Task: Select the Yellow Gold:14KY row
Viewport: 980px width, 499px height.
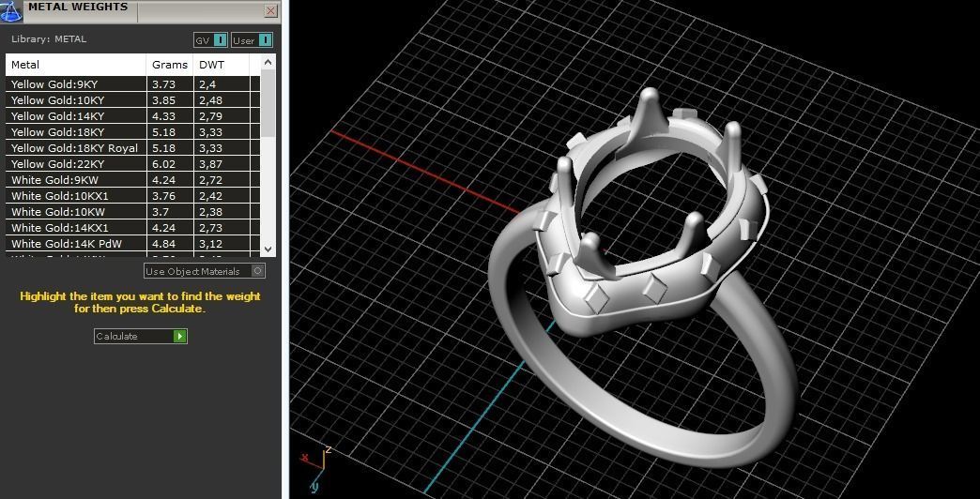Action: coord(132,116)
